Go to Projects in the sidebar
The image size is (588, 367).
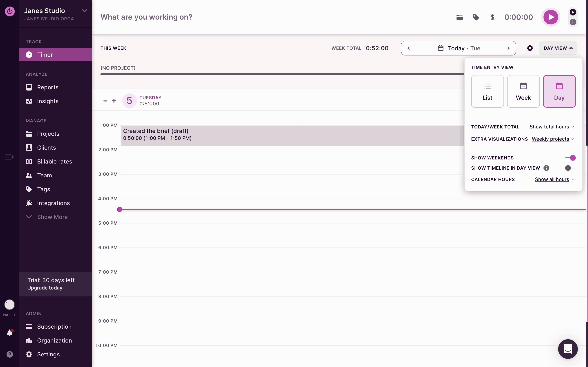[48, 134]
